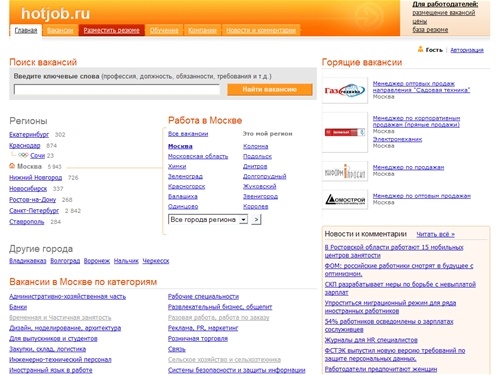
Task: Open Все вакансии link for Moscow
Action: [x=188, y=134]
